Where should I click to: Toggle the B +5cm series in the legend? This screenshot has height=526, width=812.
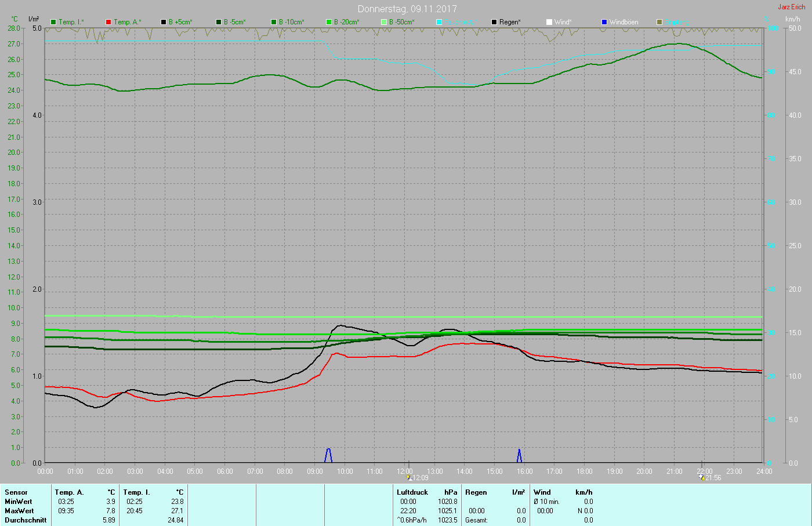176,22
